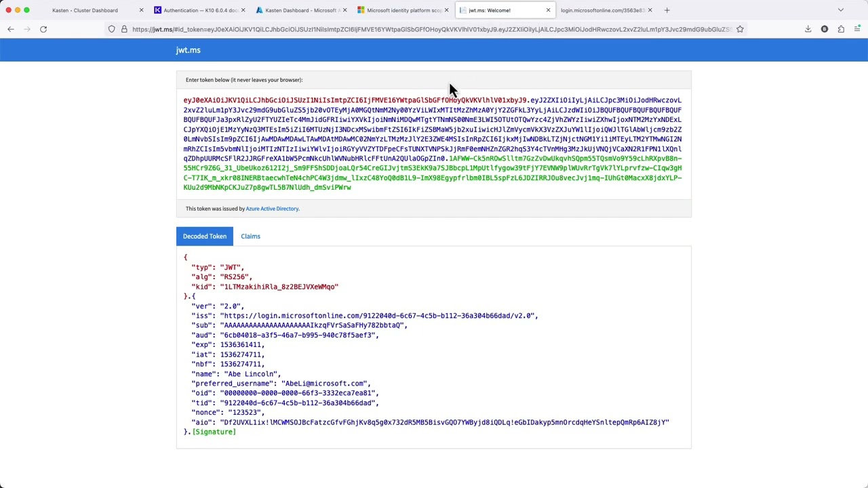
Task: Click the oid value 00000000-0000-0000-66f3-3332eca7ea81
Action: pos(299,393)
